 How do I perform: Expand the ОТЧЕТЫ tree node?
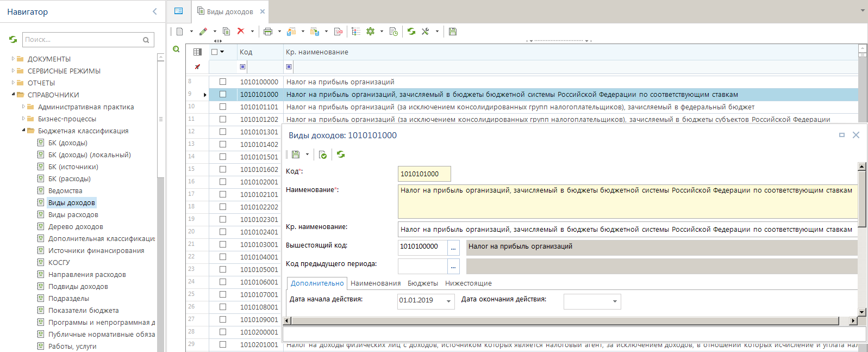pos(13,83)
